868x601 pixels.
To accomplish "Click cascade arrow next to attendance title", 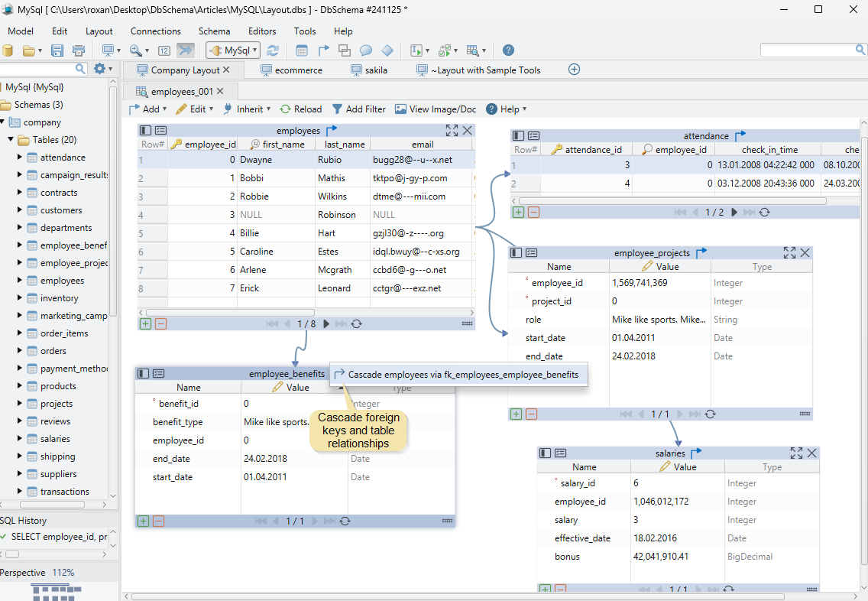I will [740, 135].
